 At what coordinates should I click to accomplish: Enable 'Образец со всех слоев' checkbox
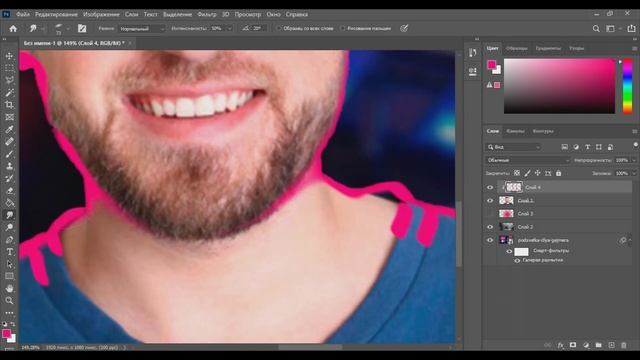coord(279,29)
